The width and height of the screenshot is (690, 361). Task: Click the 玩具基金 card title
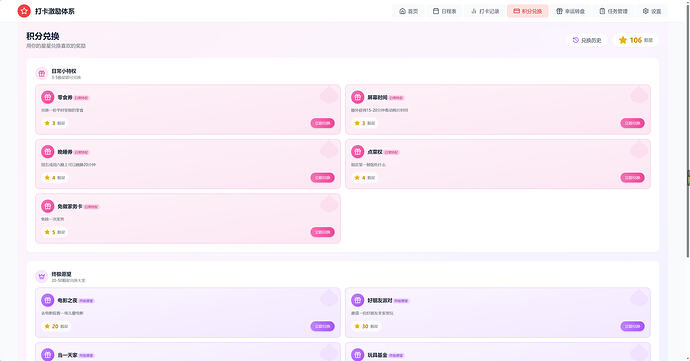coord(377,355)
